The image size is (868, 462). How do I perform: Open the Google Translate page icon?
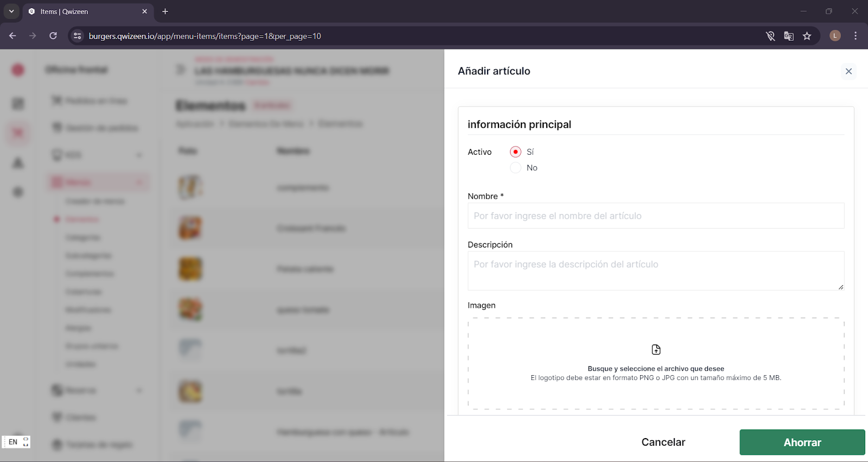(789, 36)
